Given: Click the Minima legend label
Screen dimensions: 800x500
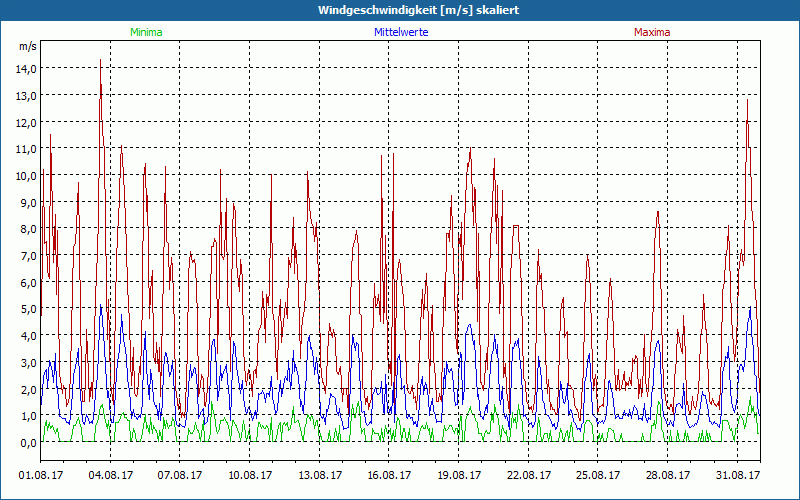Looking at the screenshot, I should 146,32.
